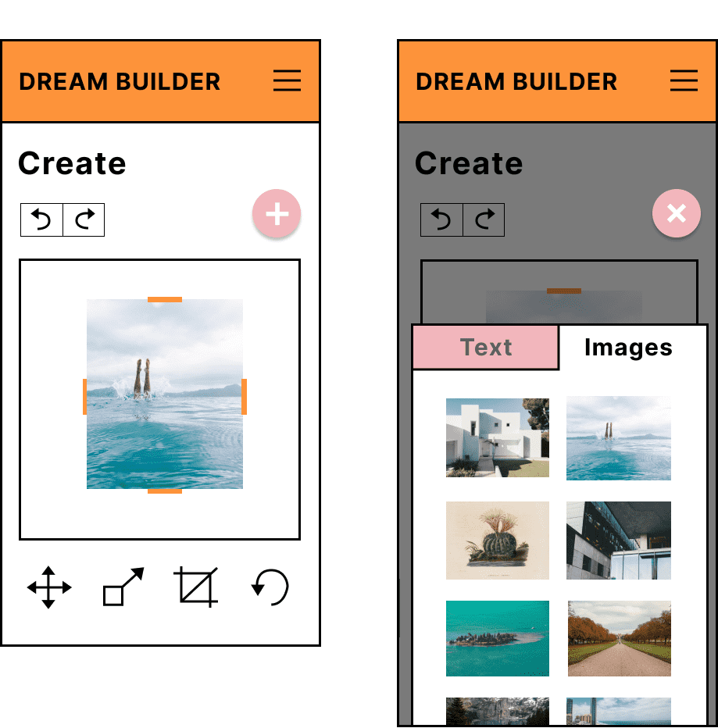
Task: Click the top orange resize handle on canvas image
Action: pyautogui.click(x=165, y=299)
